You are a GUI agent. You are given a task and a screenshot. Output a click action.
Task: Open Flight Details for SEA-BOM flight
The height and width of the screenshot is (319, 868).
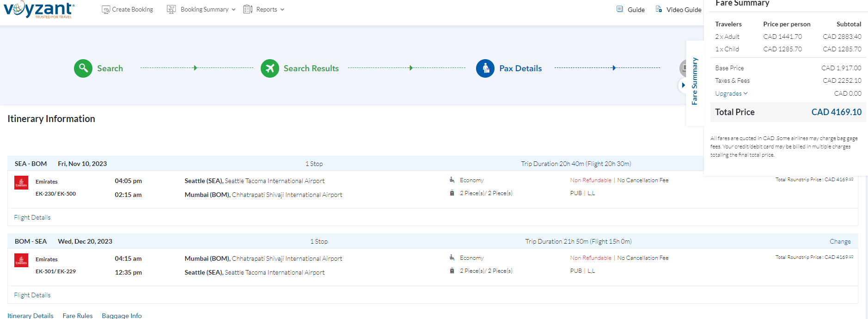coord(32,217)
